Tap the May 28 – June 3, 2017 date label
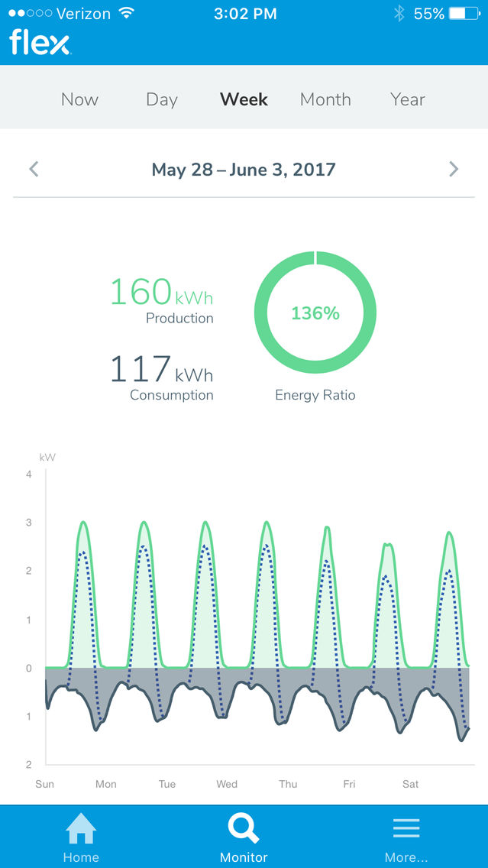488x868 pixels. (x=244, y=170)
